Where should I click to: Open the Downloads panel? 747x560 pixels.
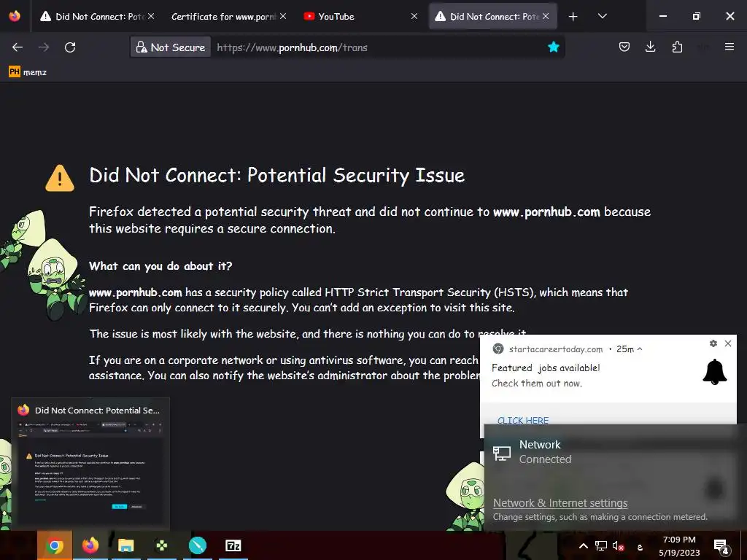650,47
